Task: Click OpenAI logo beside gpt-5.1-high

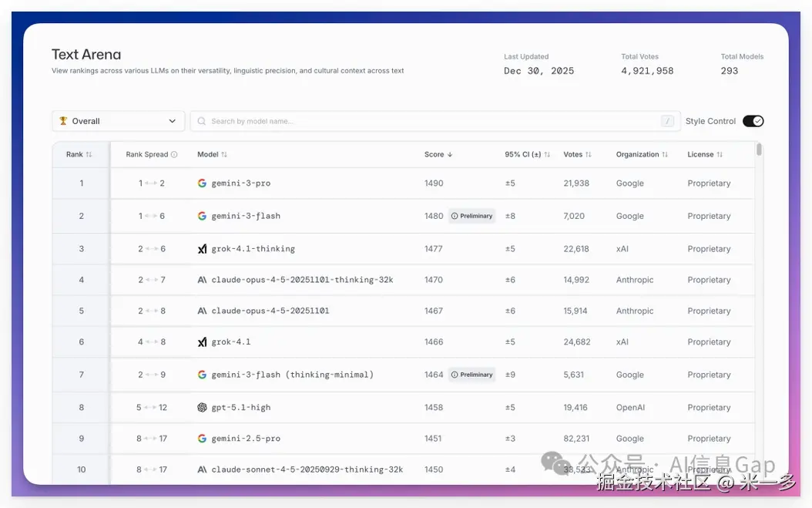Action: pos(202,408)
